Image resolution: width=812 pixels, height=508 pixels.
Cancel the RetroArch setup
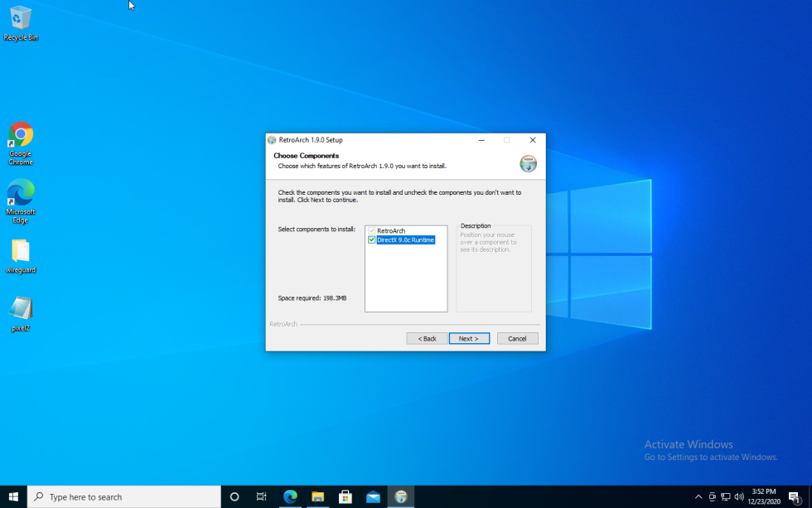[x=517, y=338]
